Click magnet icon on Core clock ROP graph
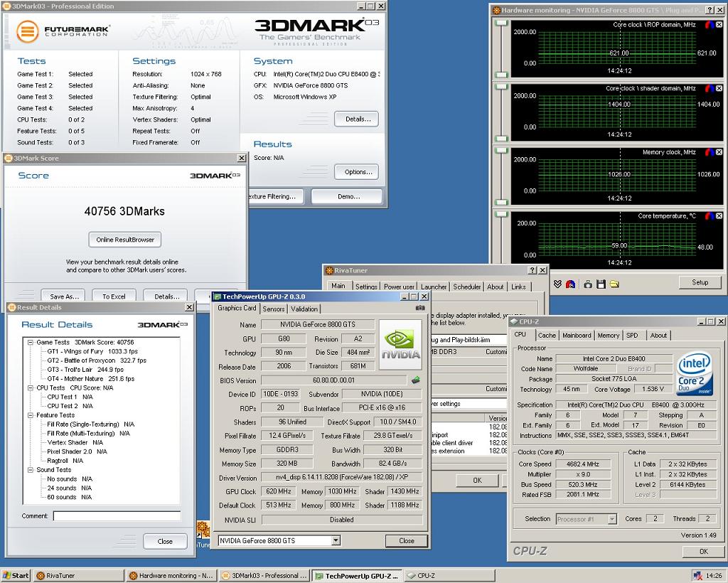Viewport: 728px width, 583px height. coord(710,25)
